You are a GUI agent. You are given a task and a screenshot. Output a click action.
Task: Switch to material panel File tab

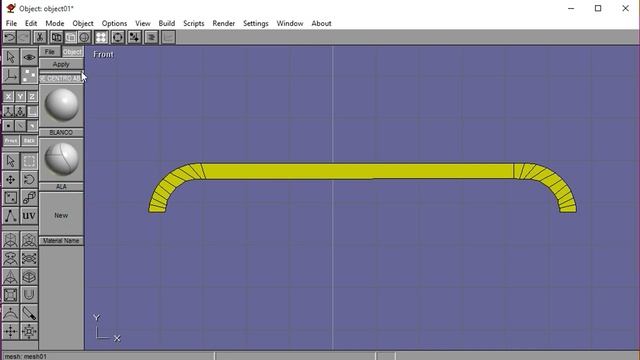click(x=50, y=52)
